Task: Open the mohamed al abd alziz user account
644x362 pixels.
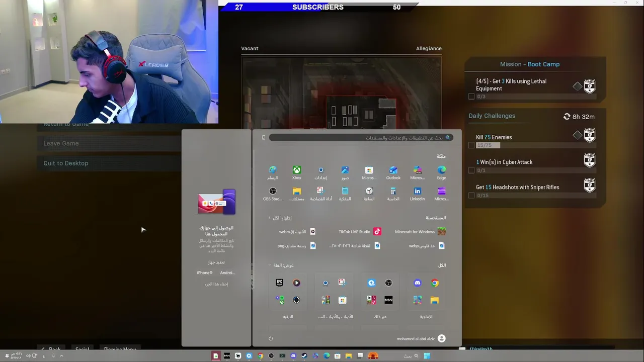Action: [421, 338]
